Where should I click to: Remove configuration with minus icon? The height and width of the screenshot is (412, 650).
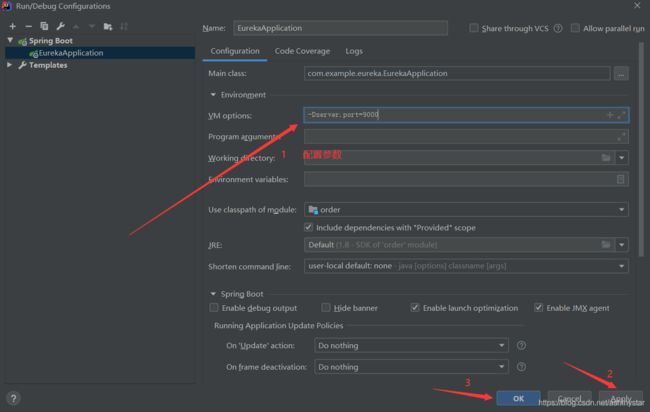point(28,27)
